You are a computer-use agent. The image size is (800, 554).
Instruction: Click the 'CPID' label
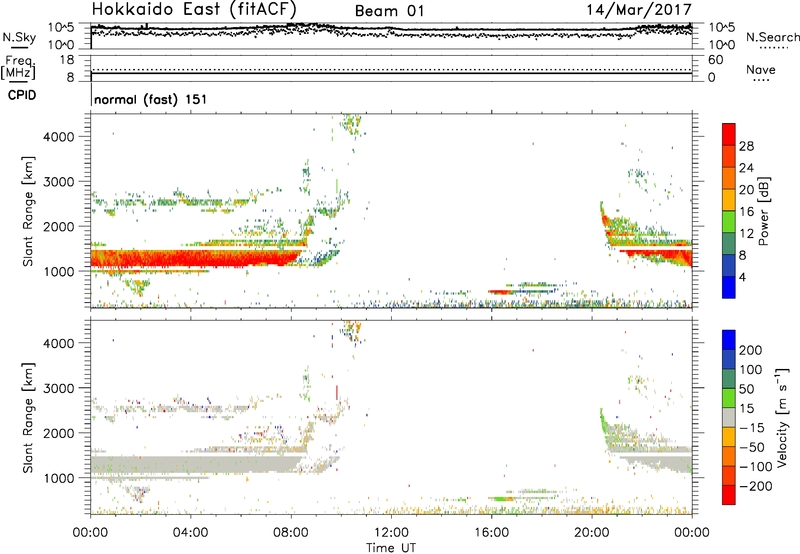coord(22,95)
